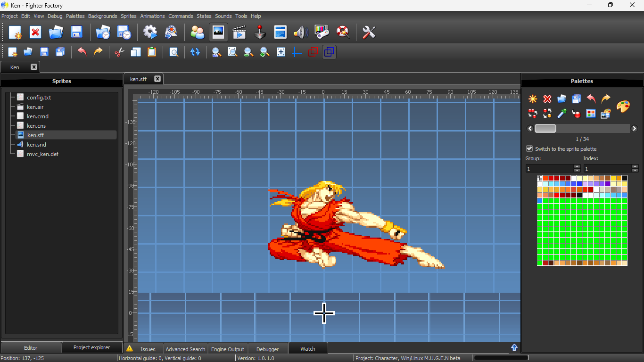Click the joystick Commands icon
This screenshot has height=362, width=644.
pyautogui.click(x=260, y=32)
